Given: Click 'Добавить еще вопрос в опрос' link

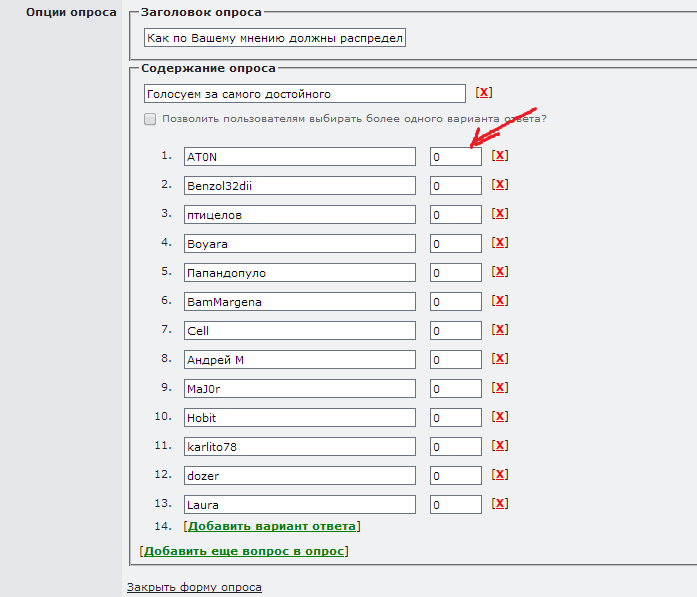Looking at the screenshot, I should [244, 551].
